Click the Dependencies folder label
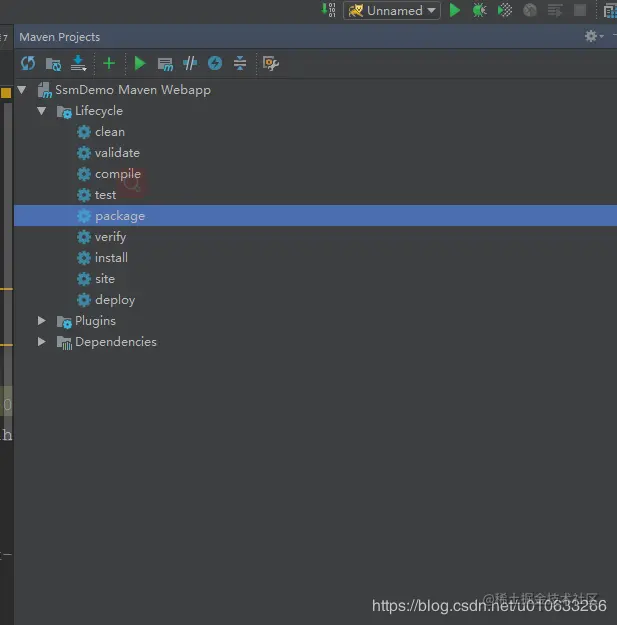Image resolution: width=617 pixels, height=625 pixels. pos(116,342)
